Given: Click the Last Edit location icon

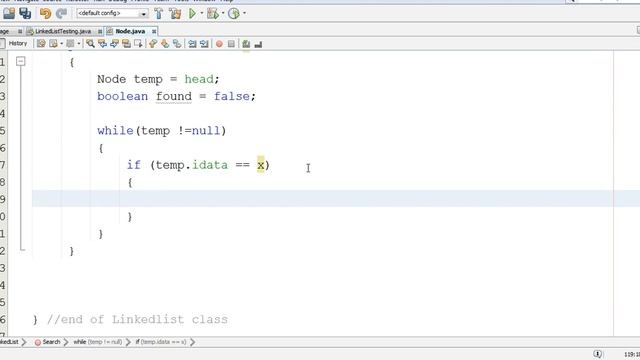Looking at the screenshot, I should point(41,44).
